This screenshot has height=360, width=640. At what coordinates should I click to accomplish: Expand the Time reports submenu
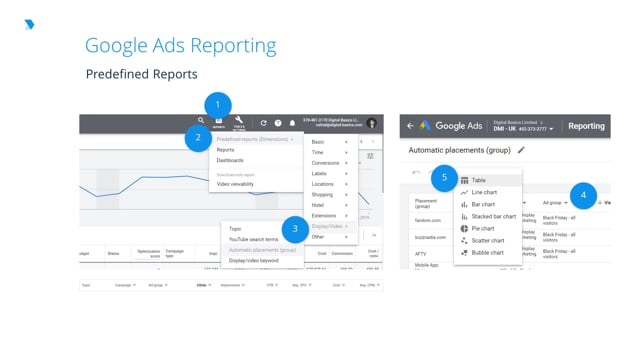click(331, 152)
